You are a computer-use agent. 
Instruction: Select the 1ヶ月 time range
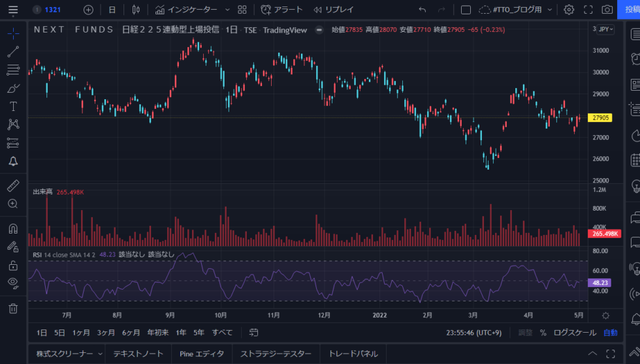(81, 333)
